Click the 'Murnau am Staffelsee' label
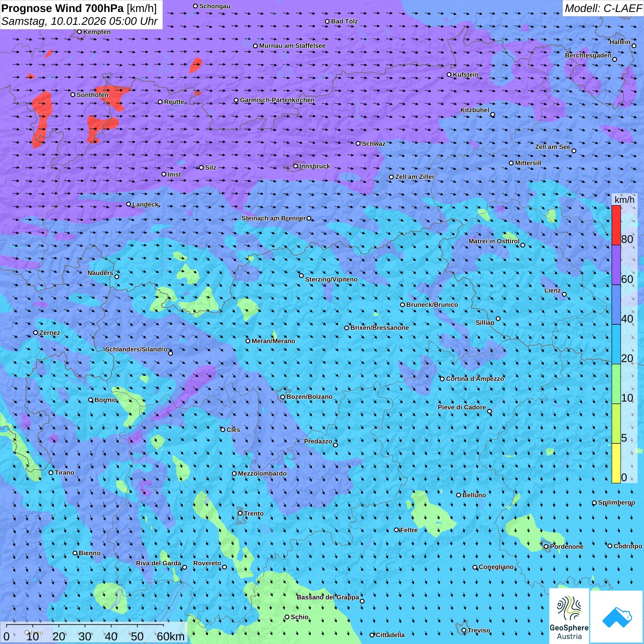Screen dimensions: 644x644 (x=292, y=46)
